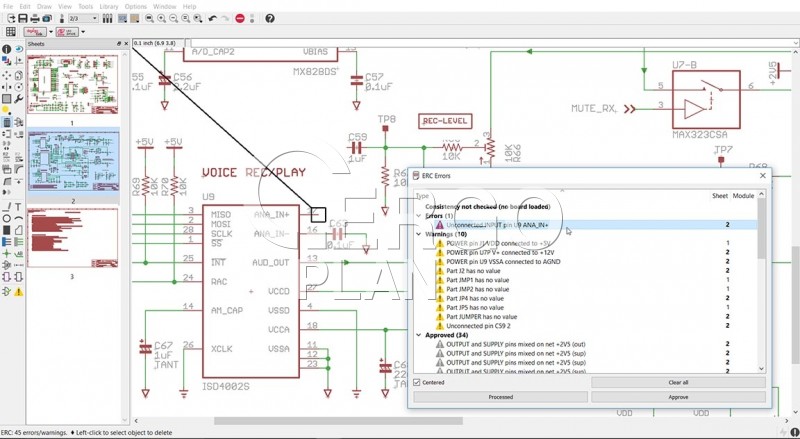
Task: Open the sheet selector 2/3 combo box
Action: coord(83,18)
